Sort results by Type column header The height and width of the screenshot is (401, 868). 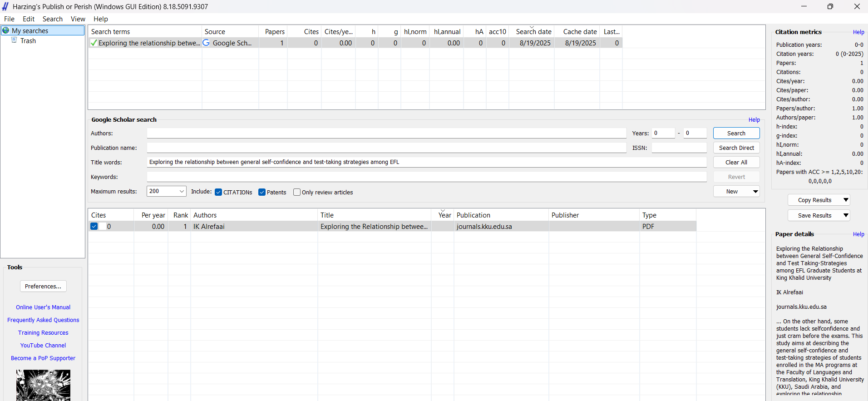coord(668,215)
